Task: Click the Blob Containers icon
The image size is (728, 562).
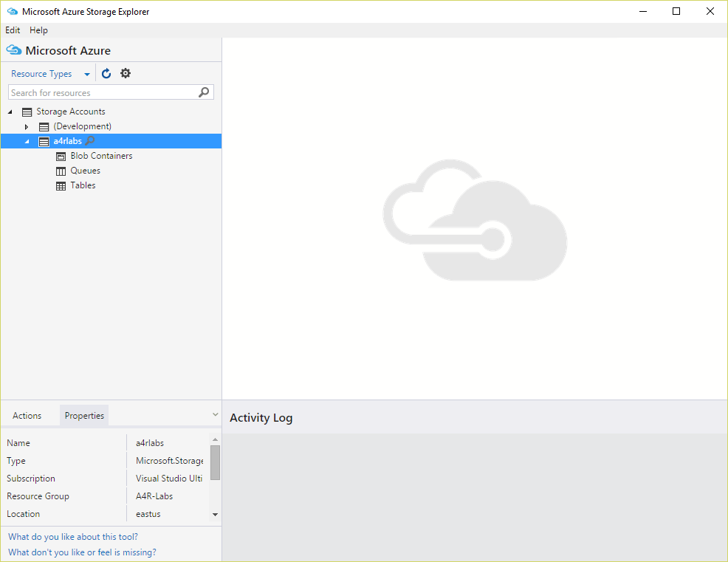Action: [x=61, y=157]
